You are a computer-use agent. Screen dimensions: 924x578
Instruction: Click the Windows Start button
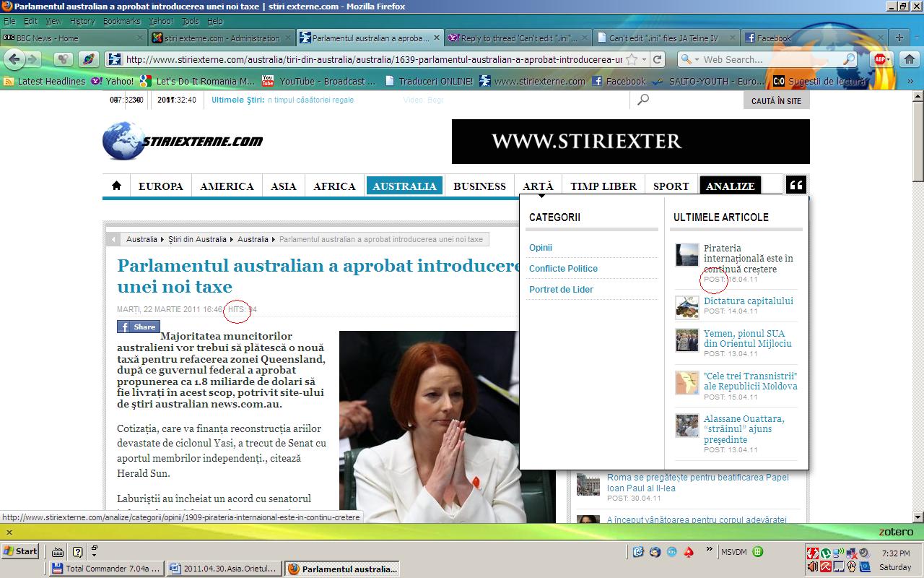(x=20, y=551)
